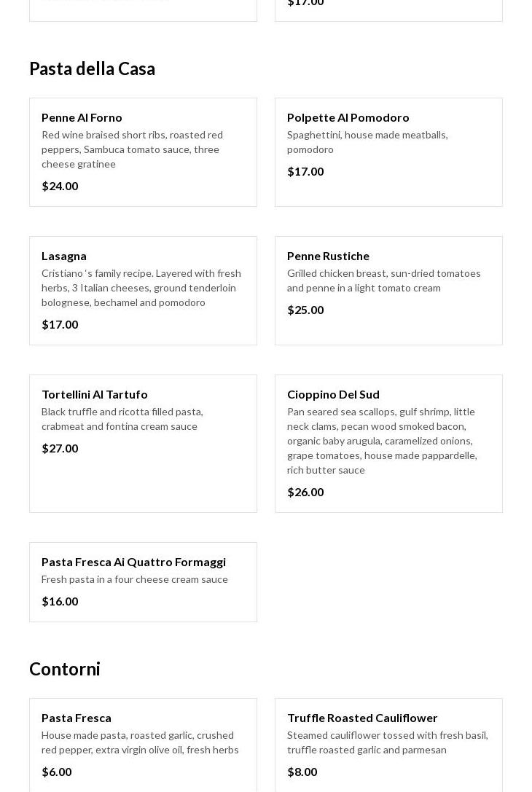This screenshot has height=792, width=532.
Task: Select the Penne Al Forno menu item title
Action: point(82,117)
